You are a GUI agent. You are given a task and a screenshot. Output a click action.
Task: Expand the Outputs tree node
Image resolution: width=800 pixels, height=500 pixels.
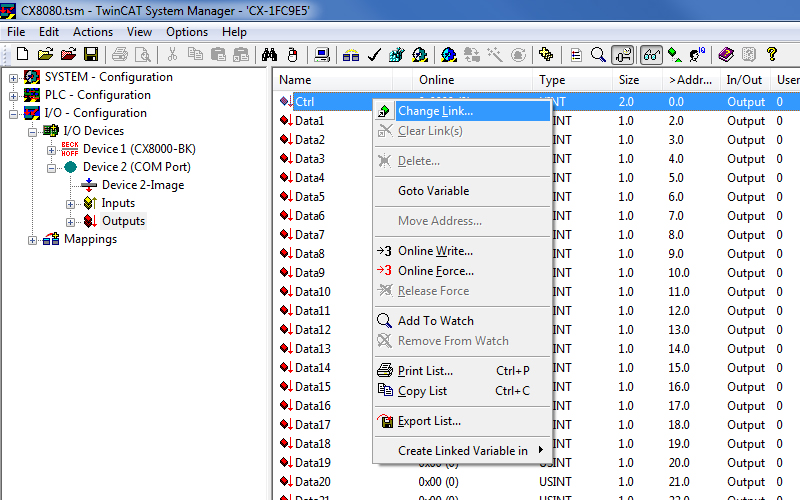pyautogui.click(x=70, y=222)
